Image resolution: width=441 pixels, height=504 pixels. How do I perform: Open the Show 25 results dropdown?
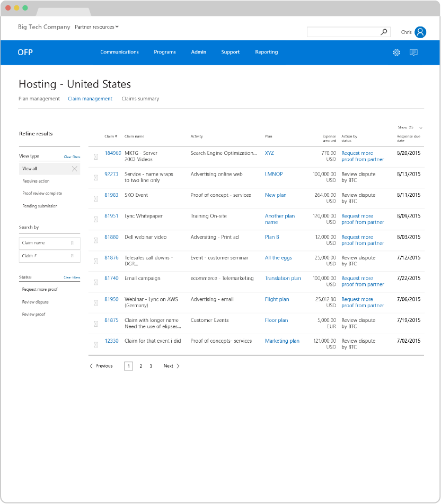coord(409,127)
